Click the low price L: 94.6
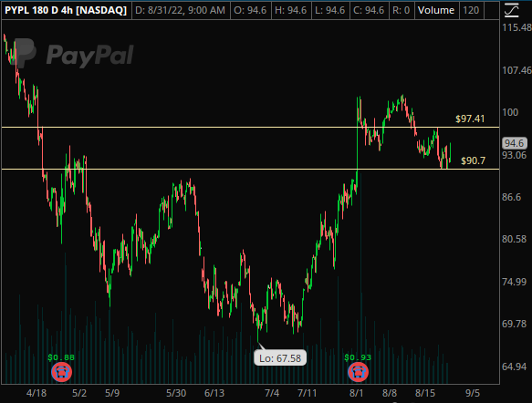This screenshot has width=532, height=403. tap(330, 10)
